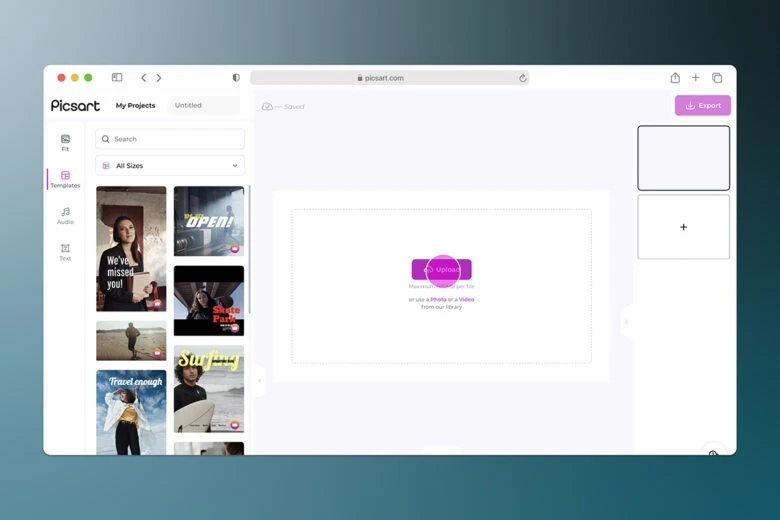Go to My Projects
780x520 pixels.
135,105
